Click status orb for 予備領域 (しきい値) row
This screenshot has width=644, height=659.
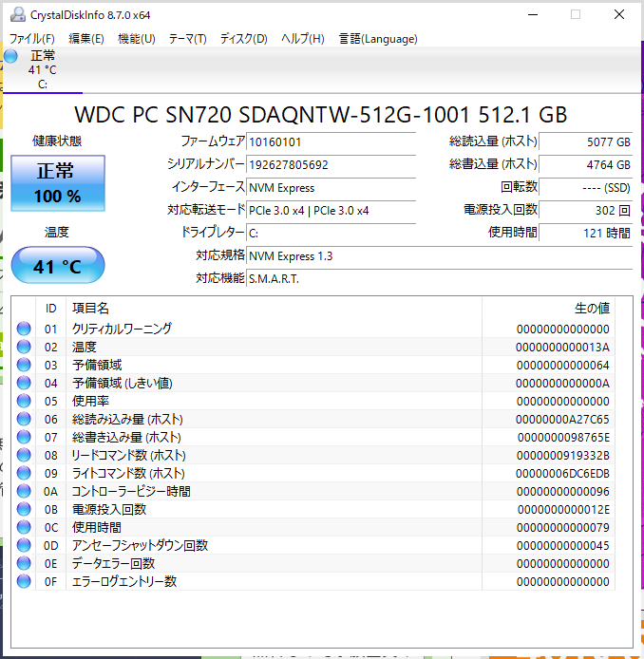pos(24,383)
